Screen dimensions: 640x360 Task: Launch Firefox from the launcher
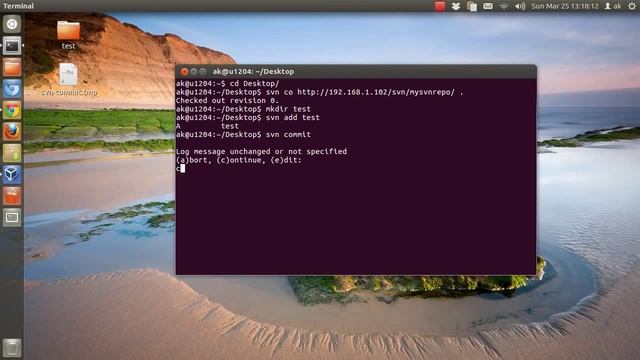click(12, 132)
